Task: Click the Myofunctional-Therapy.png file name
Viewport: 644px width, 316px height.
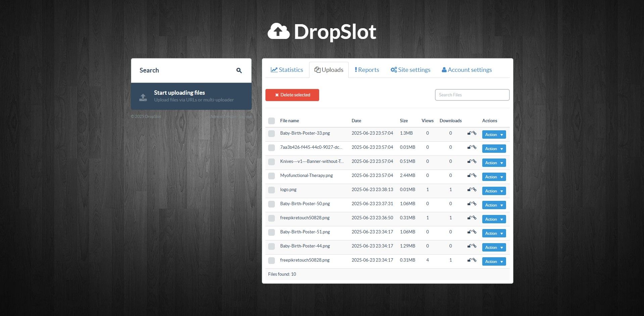Action: tap(306, 176)
